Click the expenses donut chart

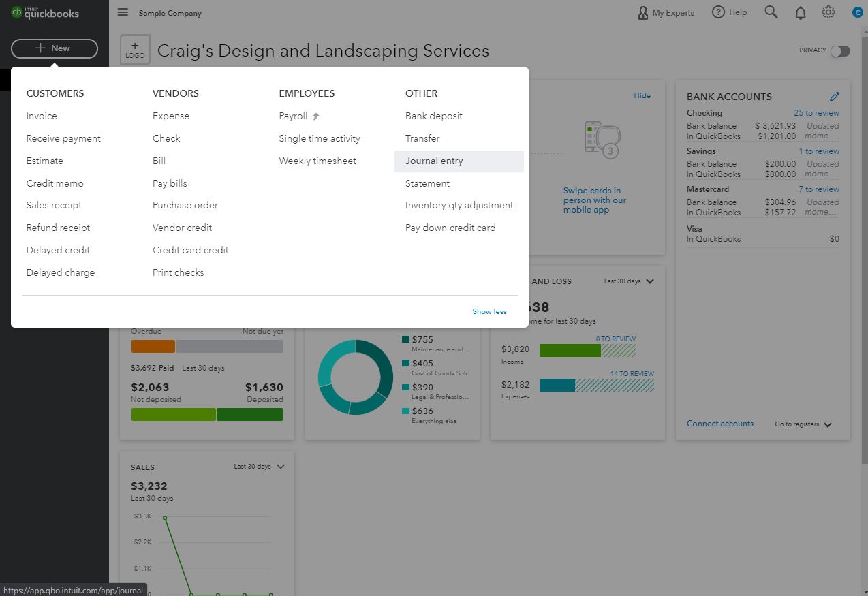tap(356, 377)
